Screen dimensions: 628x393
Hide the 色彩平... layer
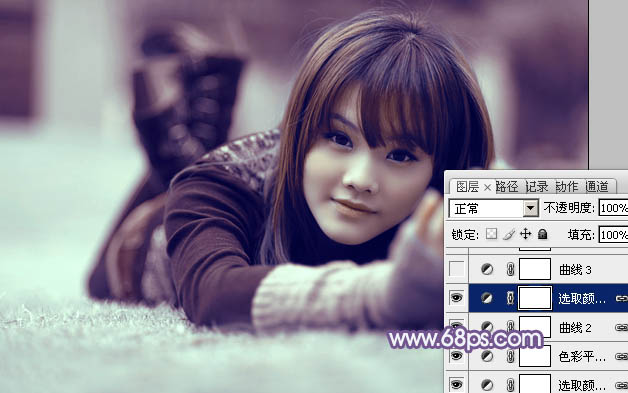457,356
